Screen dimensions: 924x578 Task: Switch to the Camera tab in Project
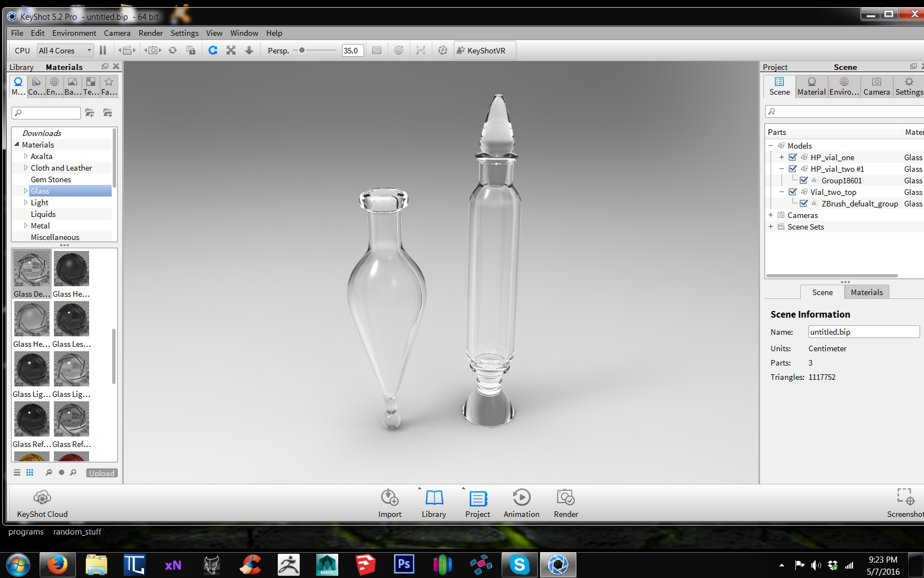pyautogui.click(x=877, y=86)
